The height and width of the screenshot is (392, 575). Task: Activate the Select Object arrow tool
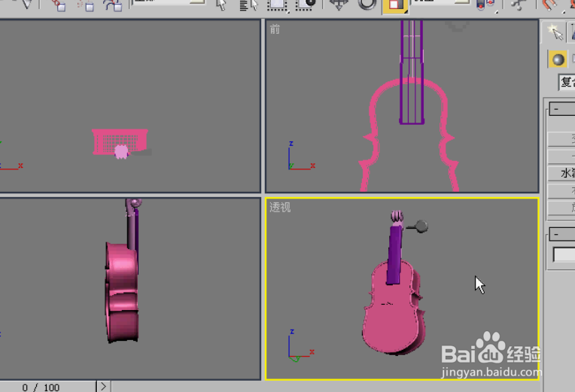pos(221,5)
